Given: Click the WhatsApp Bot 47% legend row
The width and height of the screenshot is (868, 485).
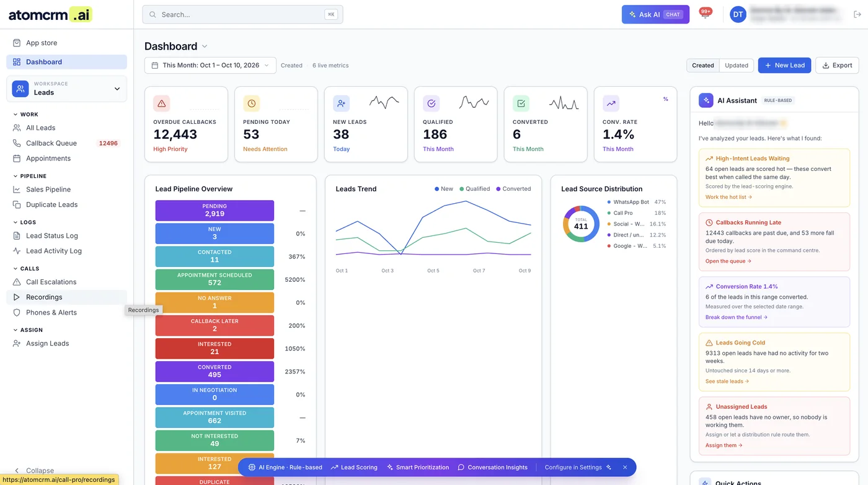Looking at the screenshot, I should click(637, 202).
